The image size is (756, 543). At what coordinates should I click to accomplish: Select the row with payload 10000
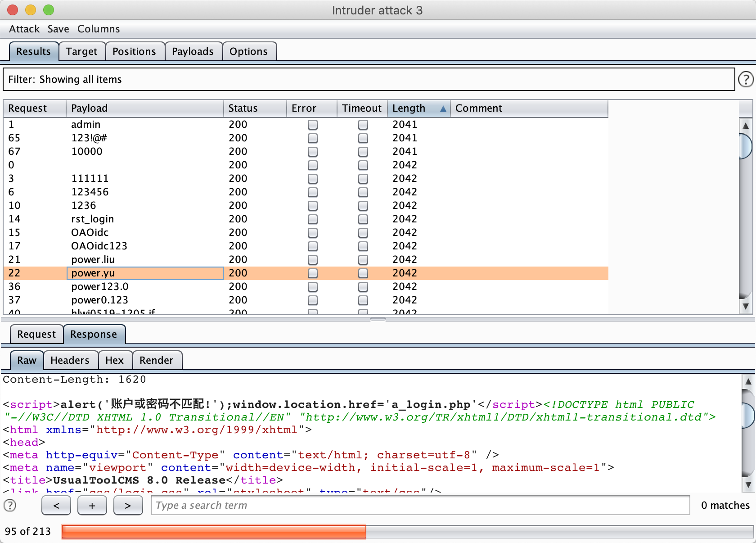click(306, 152)
